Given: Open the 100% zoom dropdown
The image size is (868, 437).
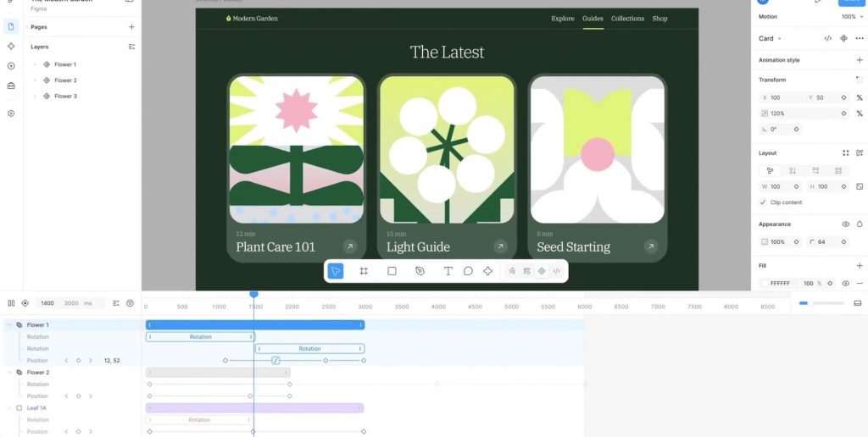Looking at the screenshot, I should click(852, 17).
